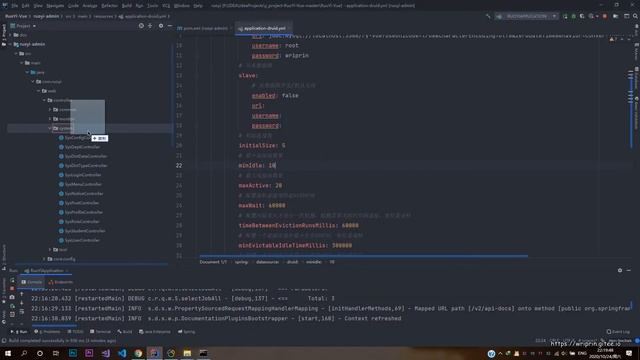Open the Navigate menu
This screenshot has width=640, height=360.
coord(55,6)
